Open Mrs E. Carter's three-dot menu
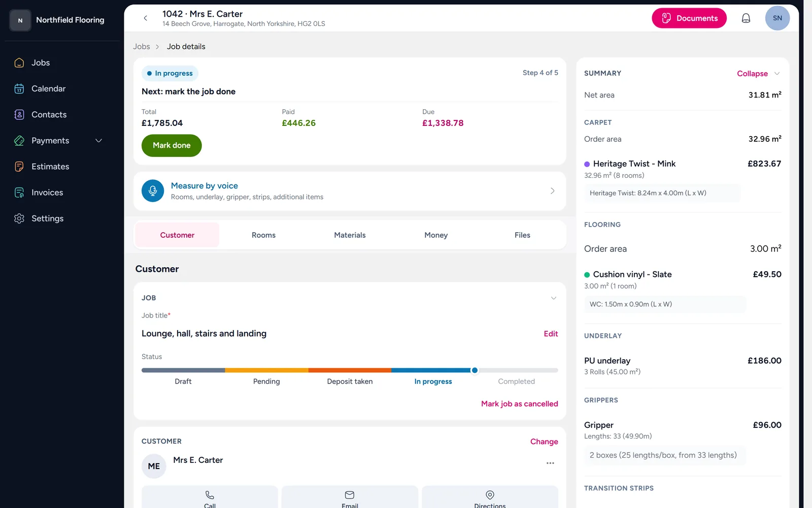This screenshot has height=508, width=812. coord(550,463)
